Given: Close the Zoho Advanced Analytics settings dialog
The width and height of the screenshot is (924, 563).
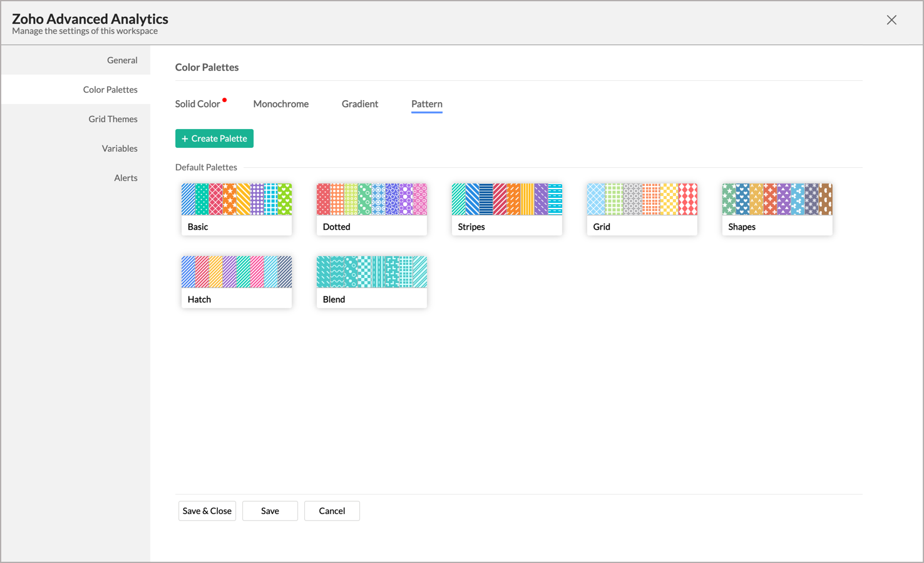Looking at the screenshot, I should (891, 19).
